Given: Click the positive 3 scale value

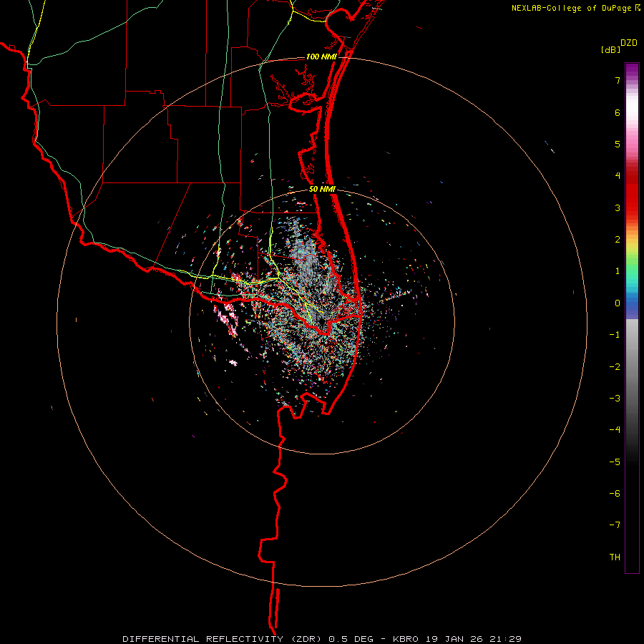Looking at the screenshot, I should pos(618,208).
